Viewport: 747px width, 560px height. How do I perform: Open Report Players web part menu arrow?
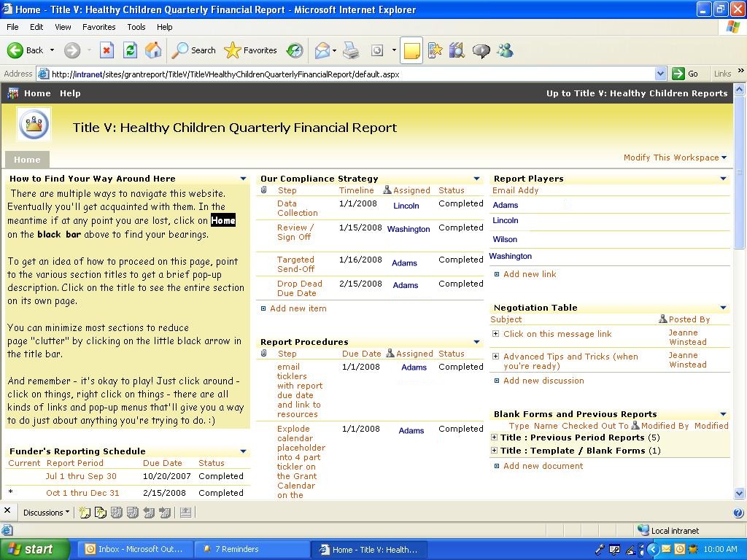(x=723, y=179)
